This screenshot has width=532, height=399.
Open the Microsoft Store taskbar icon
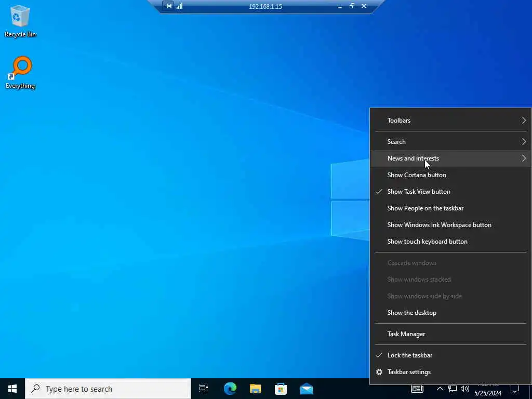(281, 389)
